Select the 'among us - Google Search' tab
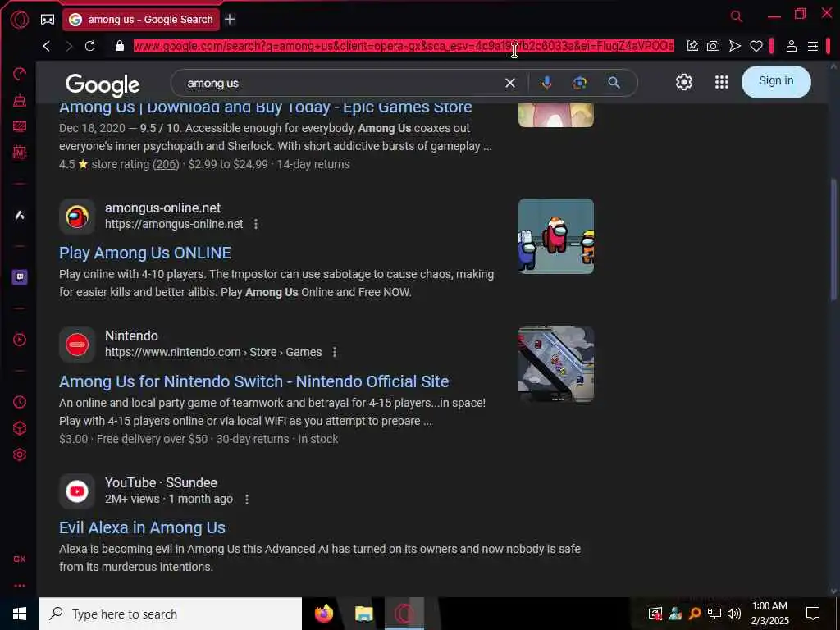This screenshot has width=840, height=630. 141,20
